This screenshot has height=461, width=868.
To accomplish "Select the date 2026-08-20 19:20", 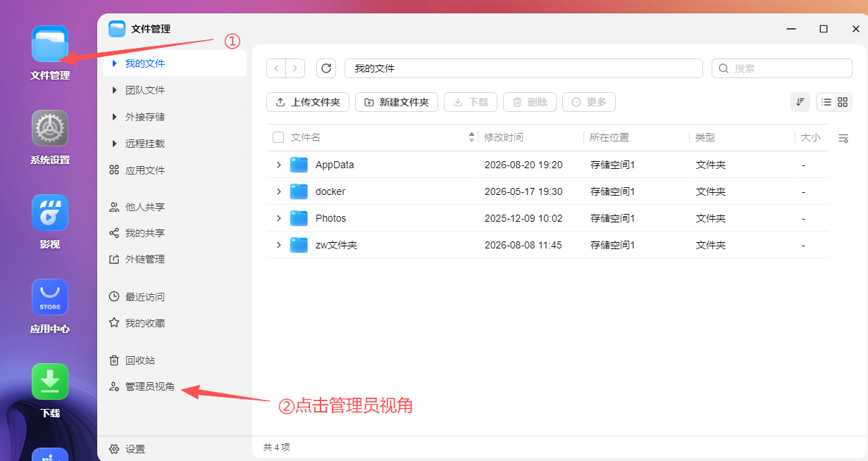I will click(523, 165).
